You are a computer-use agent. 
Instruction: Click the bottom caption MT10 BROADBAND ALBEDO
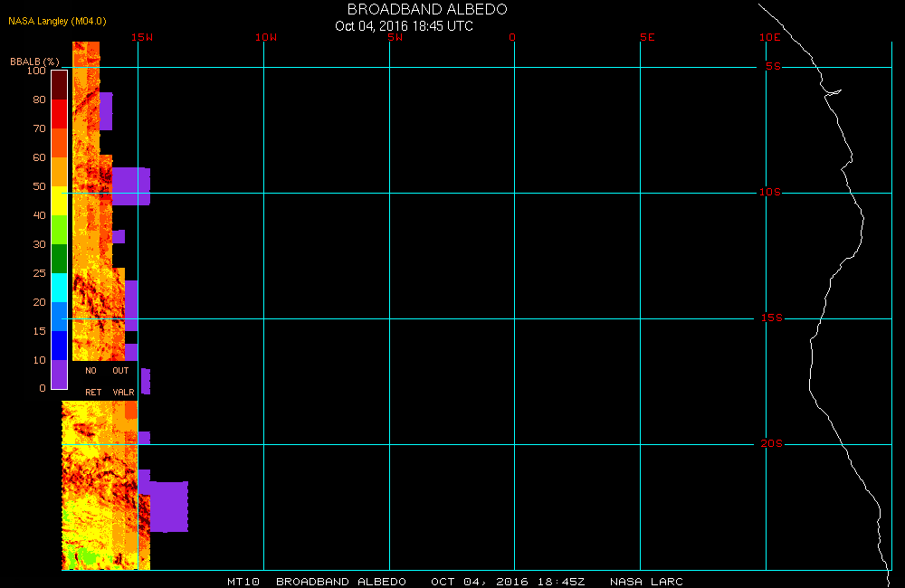click(316, 582)
